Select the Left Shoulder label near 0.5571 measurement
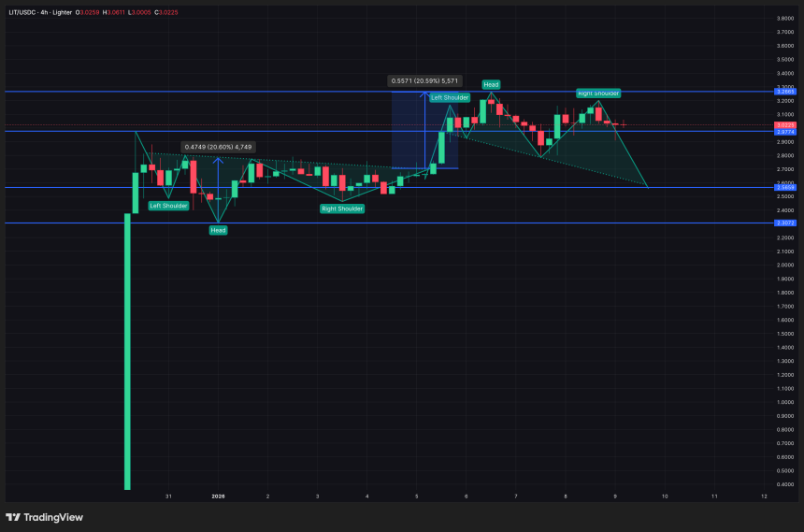Viewport: 804px width, 532px height. pos(450,97)
